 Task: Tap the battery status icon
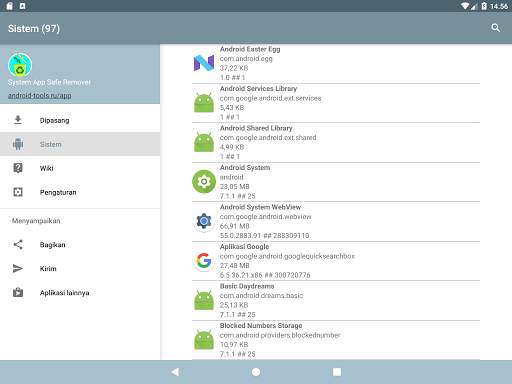point(484,6)
